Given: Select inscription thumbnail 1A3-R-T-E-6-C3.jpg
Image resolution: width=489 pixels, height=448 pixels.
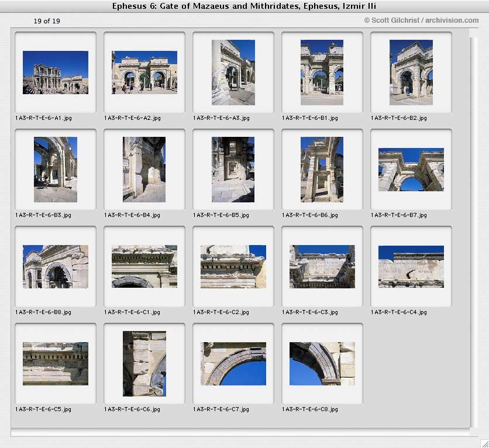Looking at the screenshot, I should (x=322, y=267).
